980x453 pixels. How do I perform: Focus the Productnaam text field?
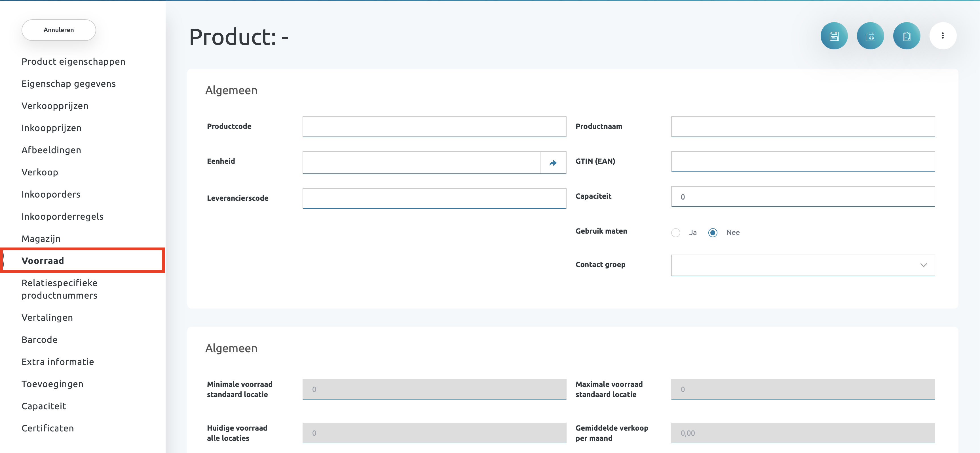tap(803, 127)
